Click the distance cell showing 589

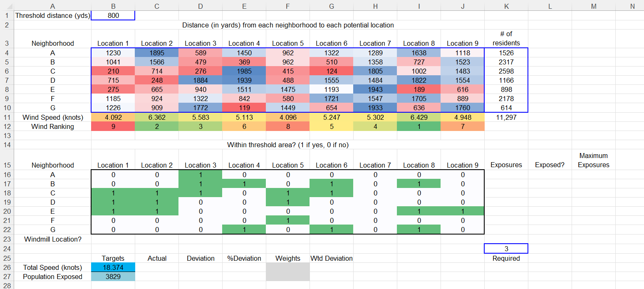(201, 53)
